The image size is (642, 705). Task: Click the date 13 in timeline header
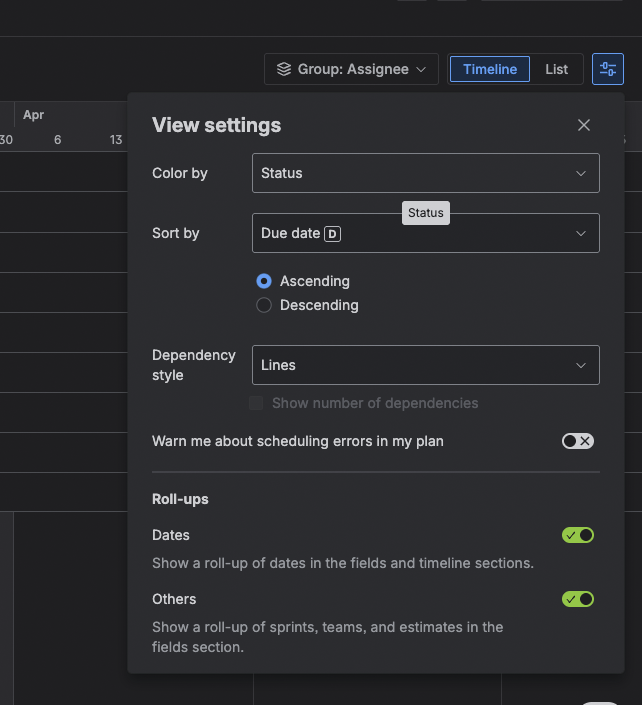click(x=116, y=140)
